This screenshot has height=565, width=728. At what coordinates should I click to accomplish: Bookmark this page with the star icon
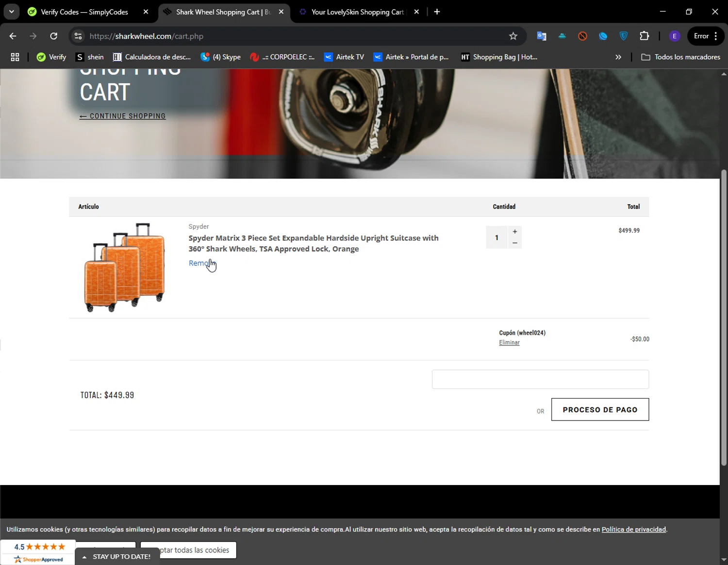513,36
